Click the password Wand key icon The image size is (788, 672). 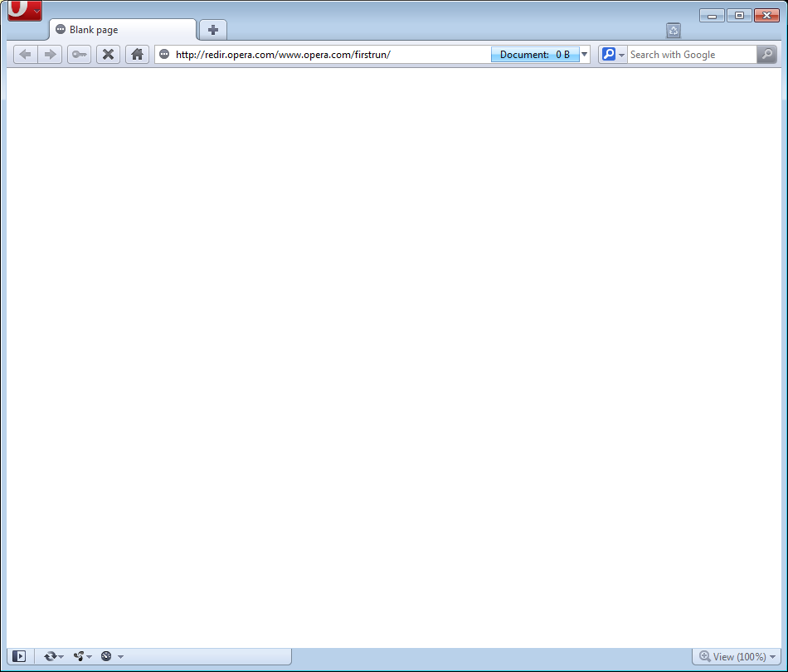coord(79,54)
